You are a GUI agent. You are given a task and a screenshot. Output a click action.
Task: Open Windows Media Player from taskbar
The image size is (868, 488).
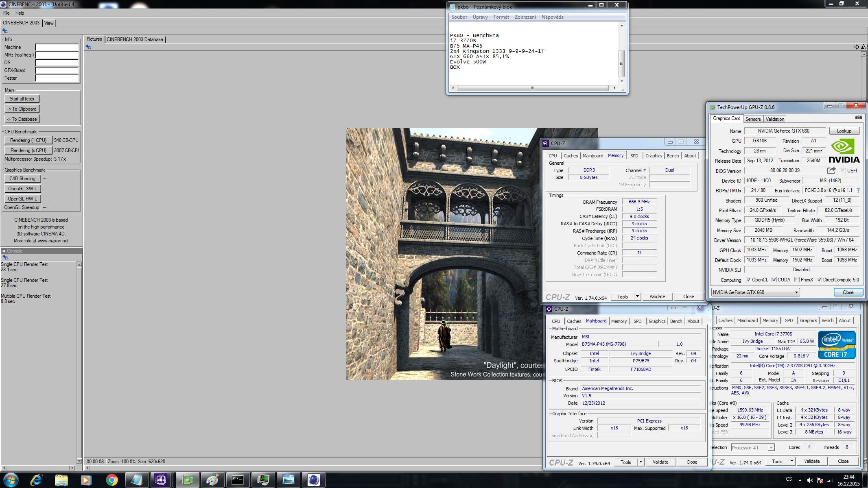click(x=86, y=480)
